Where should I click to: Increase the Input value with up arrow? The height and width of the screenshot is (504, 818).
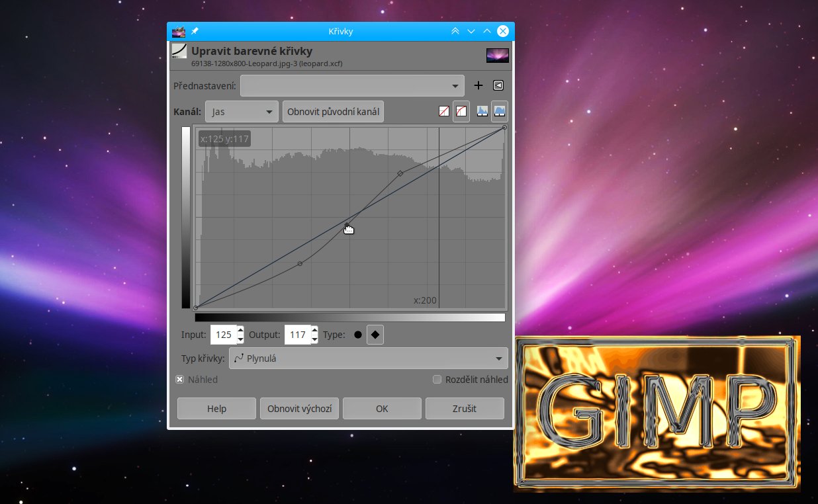coord(240,330)
